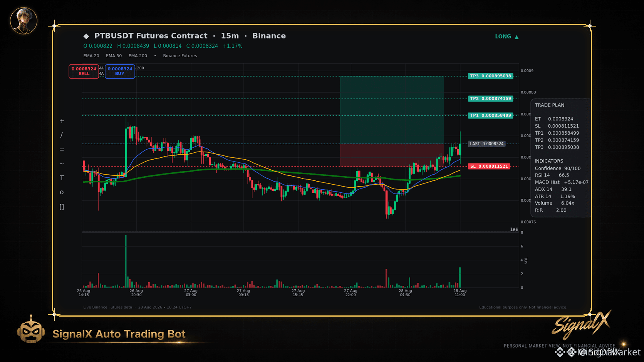Click the Confidence 90/100 reading
The width and height of the screenshot is (644, 362).
[x=558, y=168]
